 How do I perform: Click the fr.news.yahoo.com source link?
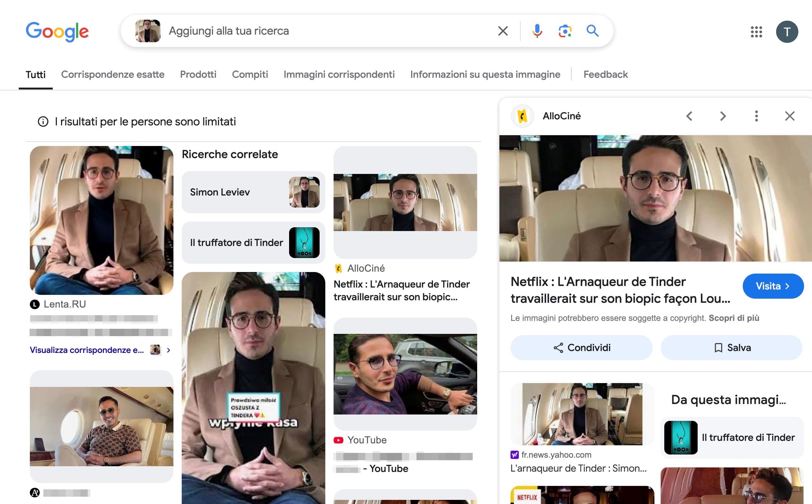(556, 455)
